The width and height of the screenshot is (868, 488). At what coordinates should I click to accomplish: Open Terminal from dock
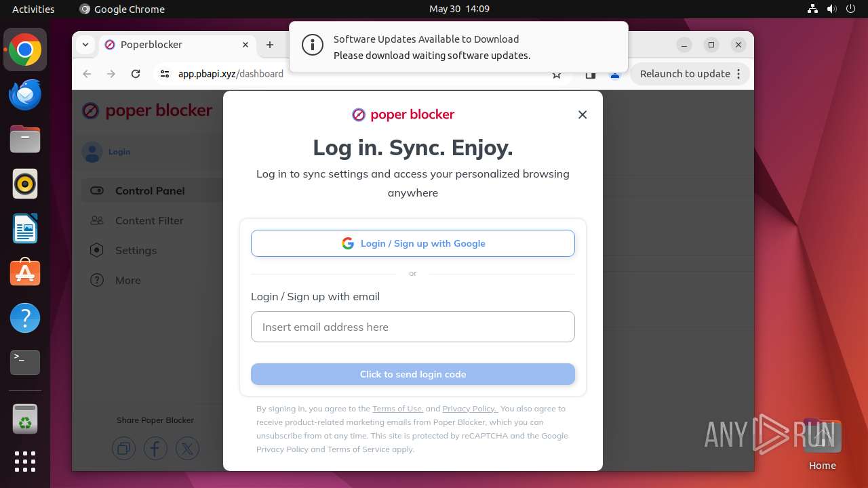click(25, 363)
